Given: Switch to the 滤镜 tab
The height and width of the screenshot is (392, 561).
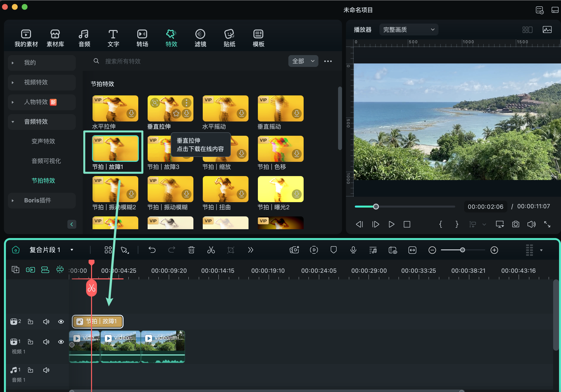Looking at the screenshot, I should [200, 38].
